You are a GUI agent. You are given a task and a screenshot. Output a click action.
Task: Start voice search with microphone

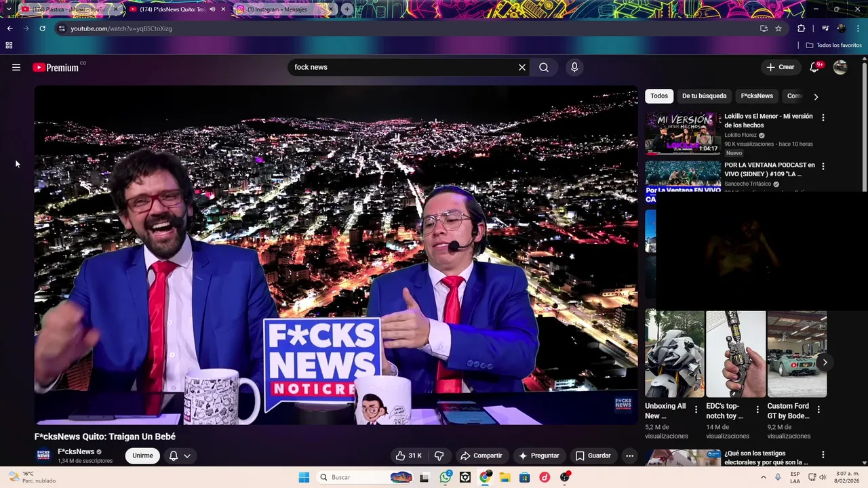pos(574,67)
